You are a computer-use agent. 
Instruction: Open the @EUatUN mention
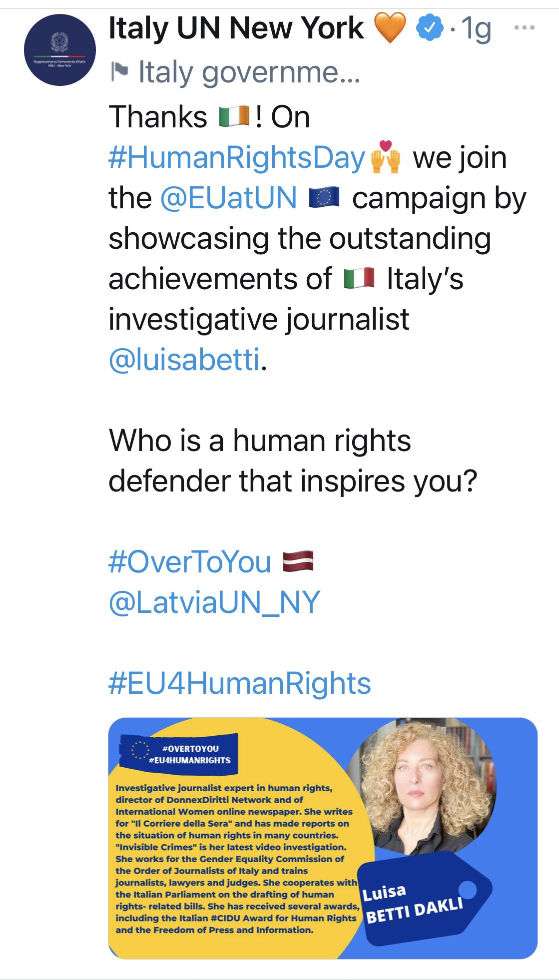pyautogui.click(x=229, y=198)
